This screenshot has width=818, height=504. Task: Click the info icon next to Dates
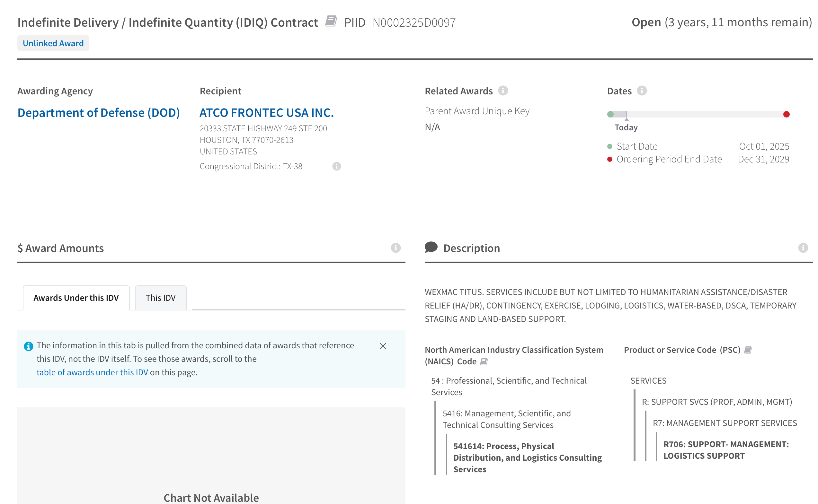pyautogui.click(x=642, y=91)
